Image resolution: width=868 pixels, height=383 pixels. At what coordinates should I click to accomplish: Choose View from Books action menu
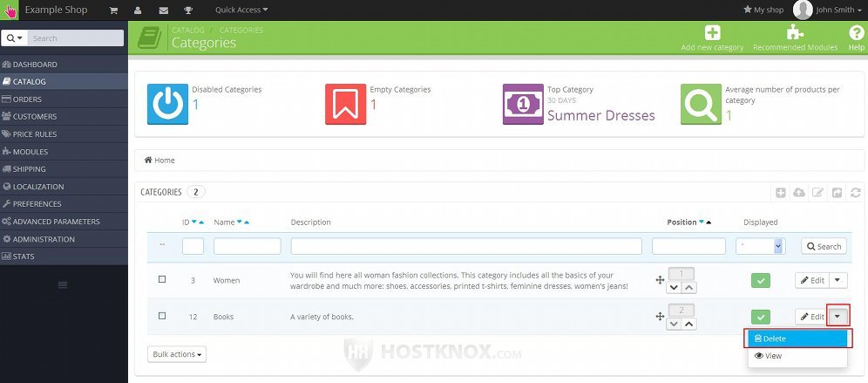click(x=797, y=356)
